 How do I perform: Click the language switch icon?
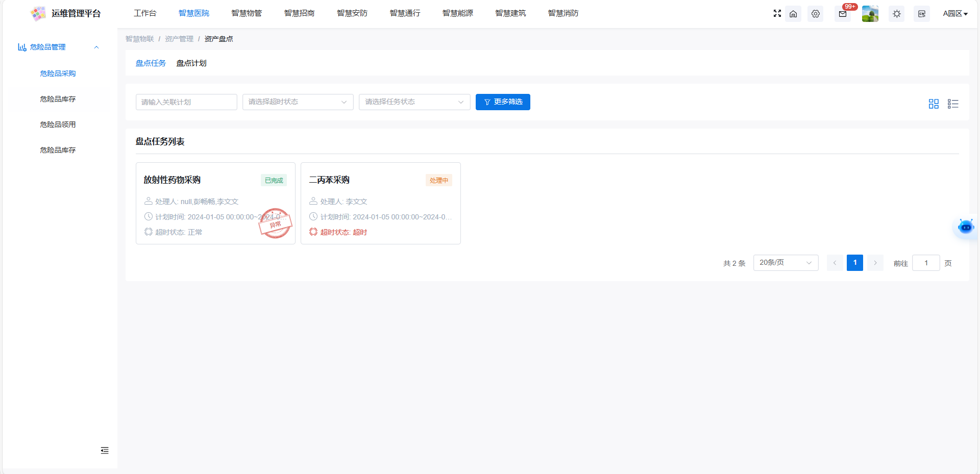point(922,14)
